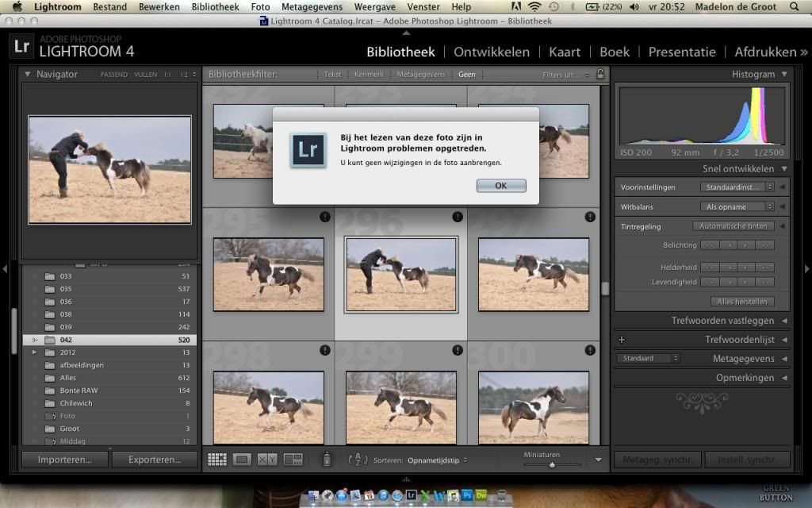The image size is (812, 508).
Task: Switch to Boek module
Action: point(615,52)
